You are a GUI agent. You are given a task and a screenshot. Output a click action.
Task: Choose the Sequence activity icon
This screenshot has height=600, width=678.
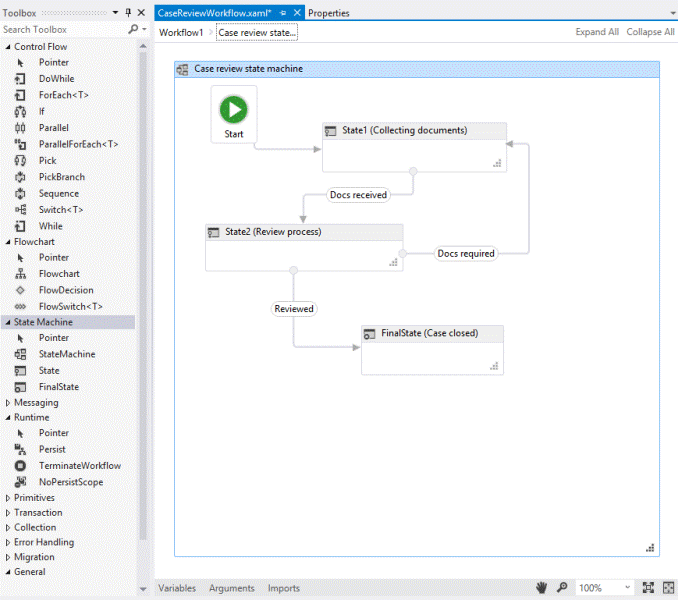[20, 194]
